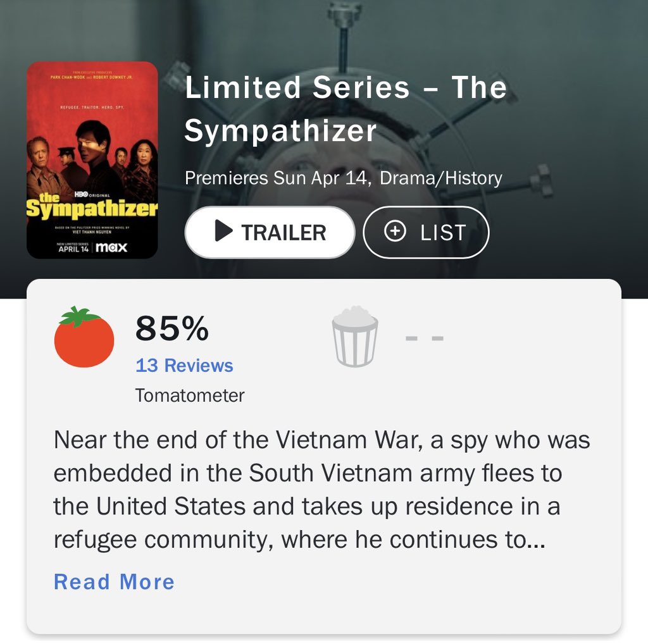Screen dimensions: 648x644
Task: Click the Premieres Sun Apr 14 text
Action: 277,178
